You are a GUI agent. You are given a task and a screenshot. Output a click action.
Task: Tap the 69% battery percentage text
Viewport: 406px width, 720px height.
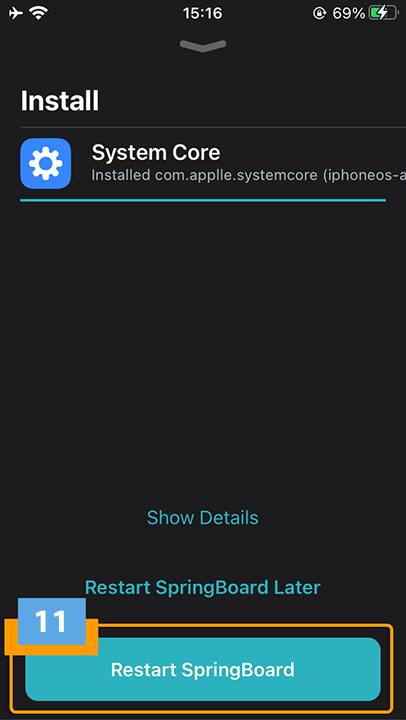[349, 13]
